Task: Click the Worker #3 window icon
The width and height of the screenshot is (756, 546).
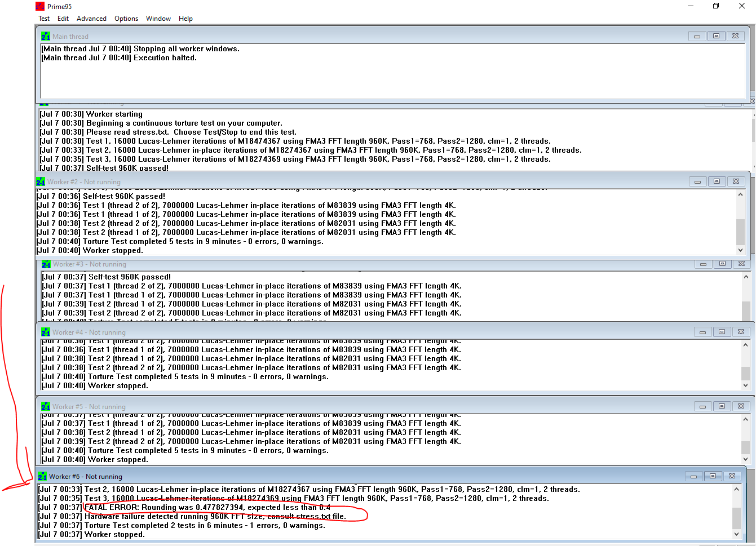Action: tap(46, 264)
